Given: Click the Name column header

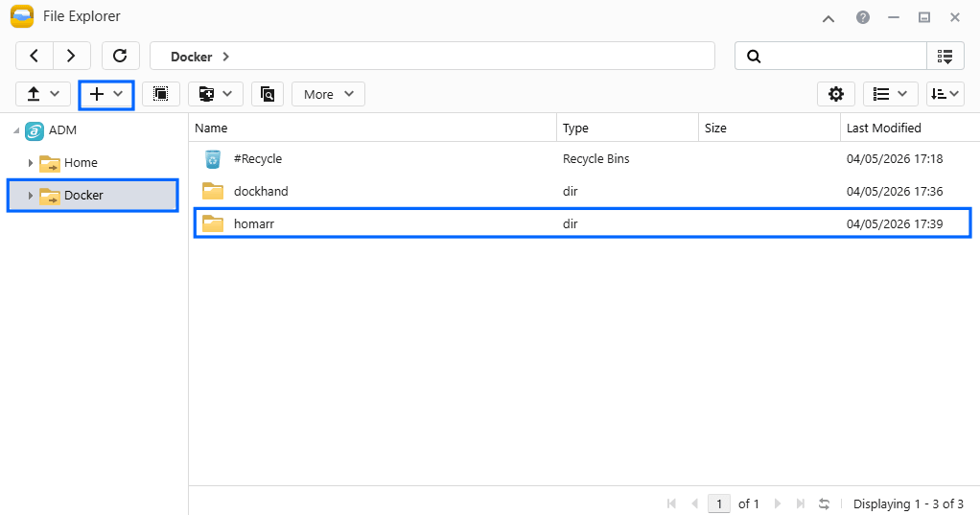Looking at the screenshot, I should pyautogui.click(x=211, y=128).
